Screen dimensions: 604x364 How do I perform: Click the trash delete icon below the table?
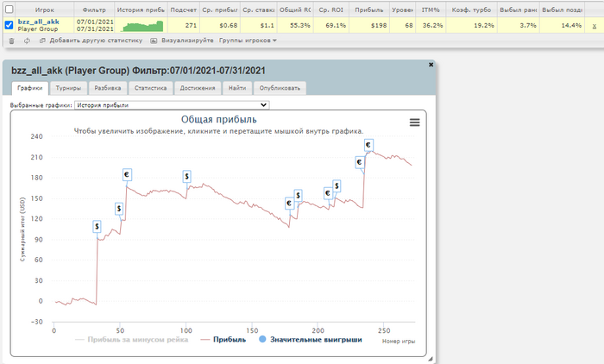click(x=11, y=41)
